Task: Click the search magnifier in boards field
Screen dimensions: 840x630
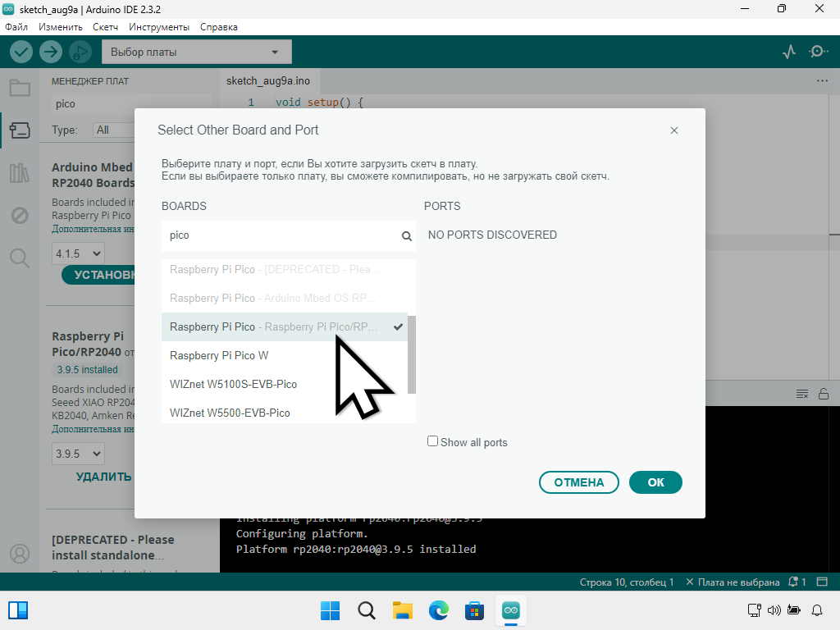Action: point(407,235)
